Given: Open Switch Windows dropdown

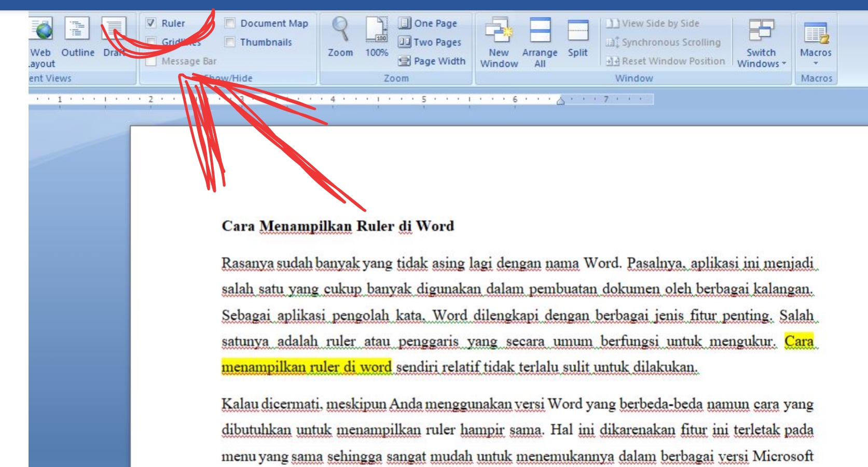Looking at the screenshot, I should coord(761,43).
